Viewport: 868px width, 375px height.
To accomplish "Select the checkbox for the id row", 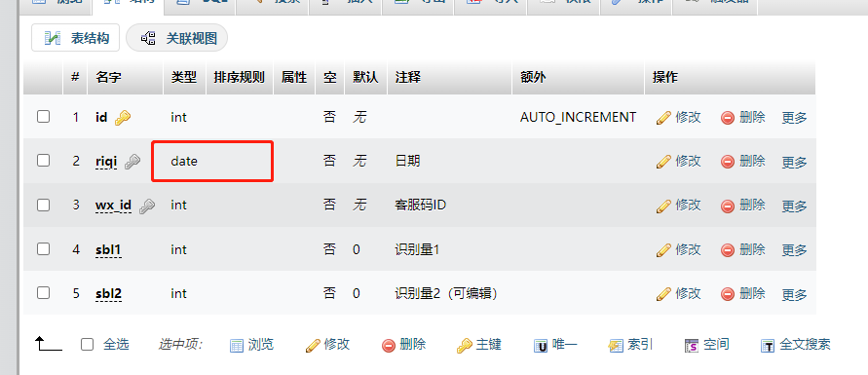I will tap(43, 117).
